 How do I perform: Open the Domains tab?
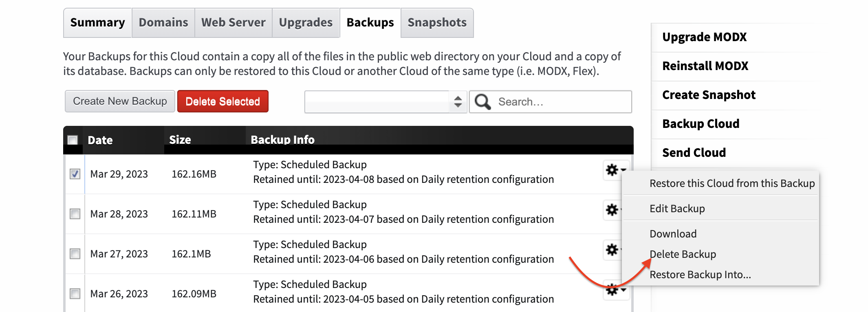tap(163, 23)
